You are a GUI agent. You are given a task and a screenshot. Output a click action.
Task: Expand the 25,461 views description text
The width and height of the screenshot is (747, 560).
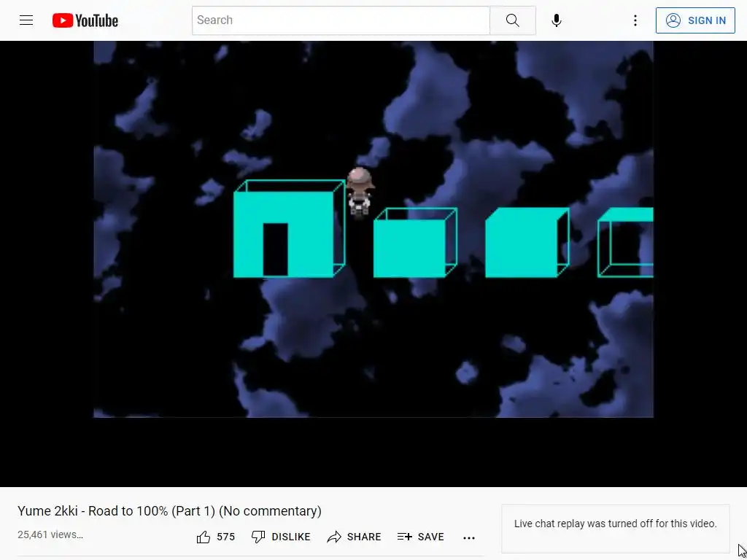[x=50, y=534]
